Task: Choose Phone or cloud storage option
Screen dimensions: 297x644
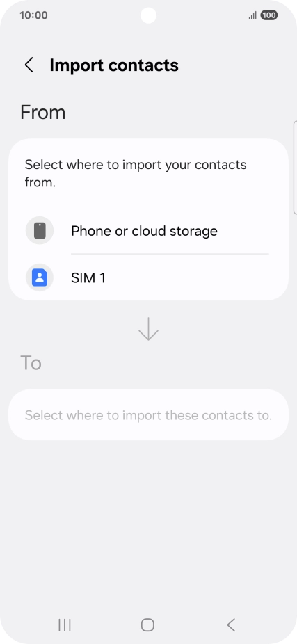Action: pyautogui.click(x=148, y=231)
